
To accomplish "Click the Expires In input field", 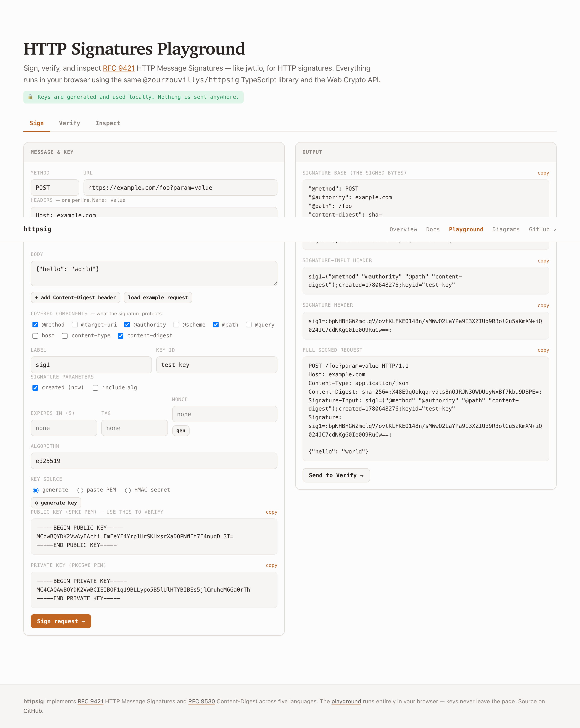I will [x=64, y=428].
